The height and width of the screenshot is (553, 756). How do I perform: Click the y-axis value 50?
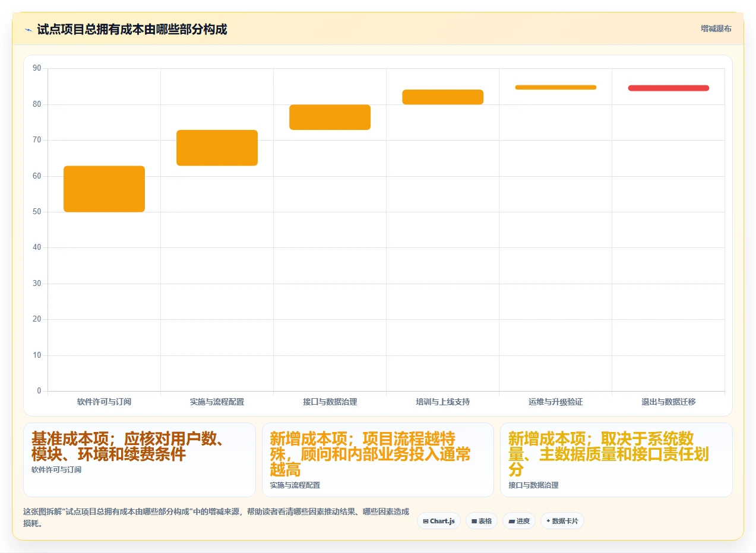(37, 212)
